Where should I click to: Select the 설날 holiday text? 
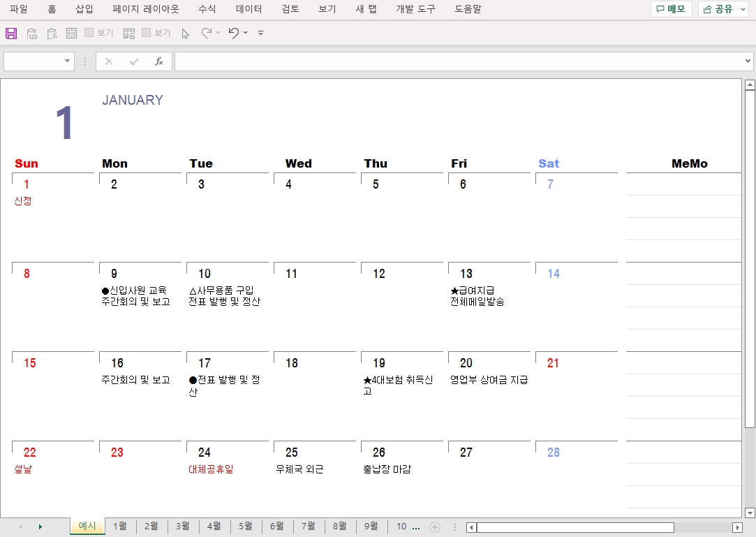click(23, 469)
